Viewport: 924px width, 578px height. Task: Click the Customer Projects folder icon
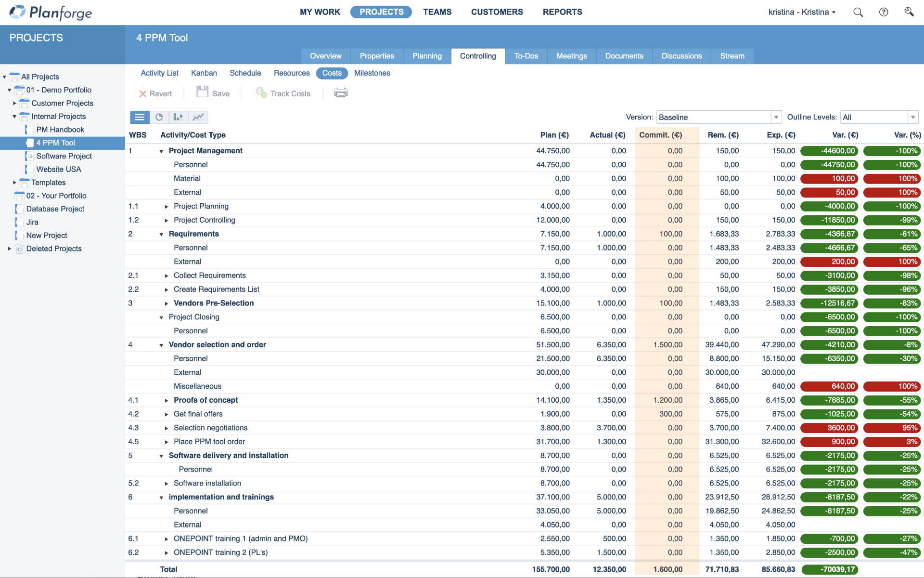tap(25, 103)
